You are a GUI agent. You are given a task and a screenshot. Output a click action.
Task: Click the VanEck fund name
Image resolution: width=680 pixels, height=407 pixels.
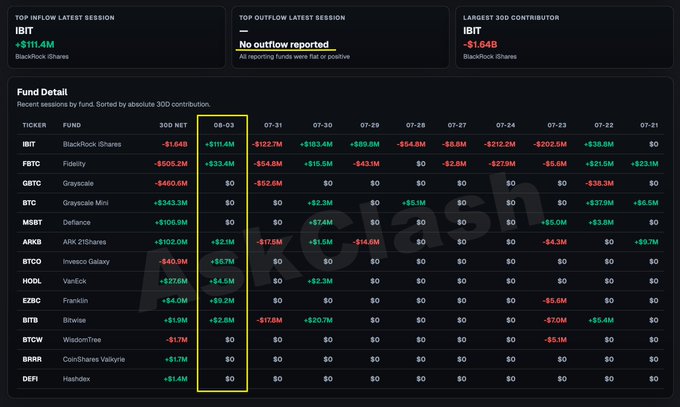(74, 281)
